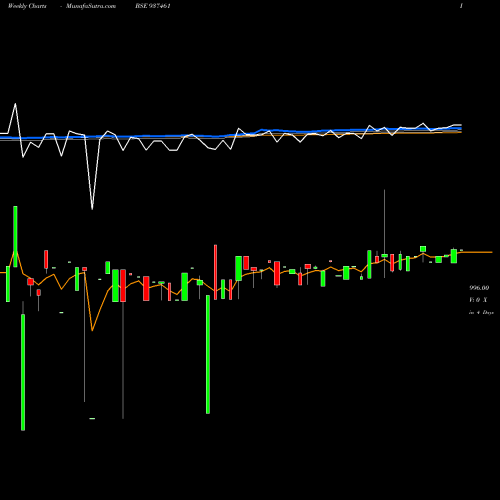Click the white indicator line's highest peak
Image resolution: width=500 pixels, height=500 pixels.
15,104
